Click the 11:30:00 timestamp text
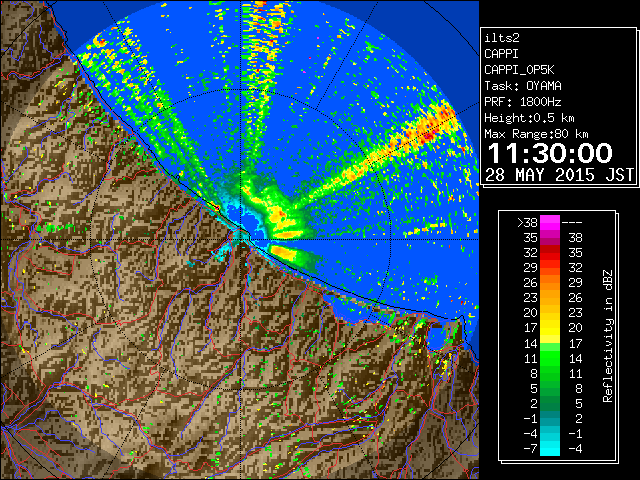 point(550,153)
